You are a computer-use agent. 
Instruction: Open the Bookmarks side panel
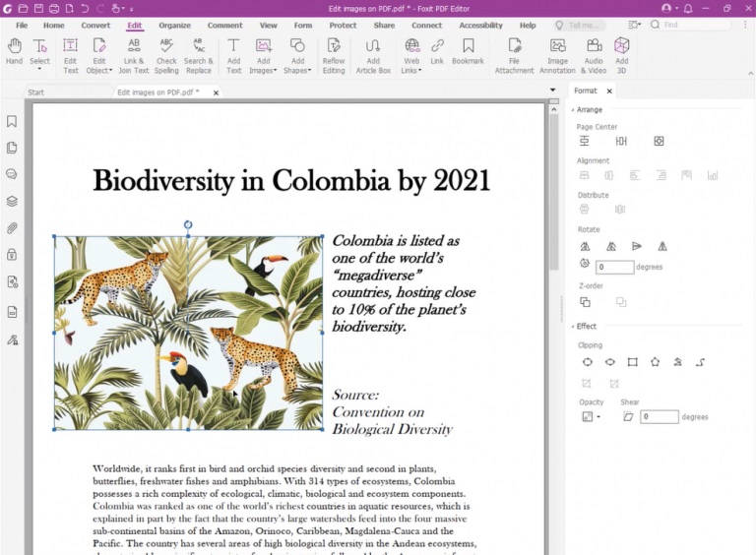tap(12, 121)
